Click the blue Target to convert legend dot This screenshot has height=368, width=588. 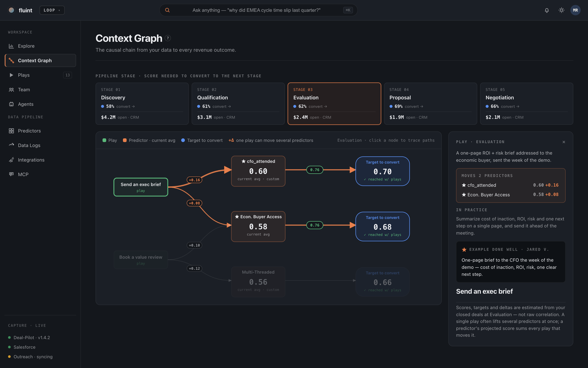pos(183,140)
